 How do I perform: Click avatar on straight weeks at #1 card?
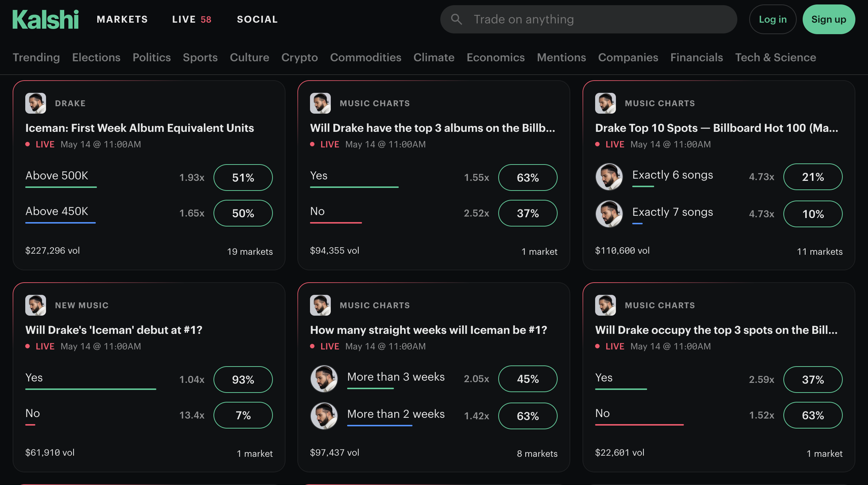[320, 305]
